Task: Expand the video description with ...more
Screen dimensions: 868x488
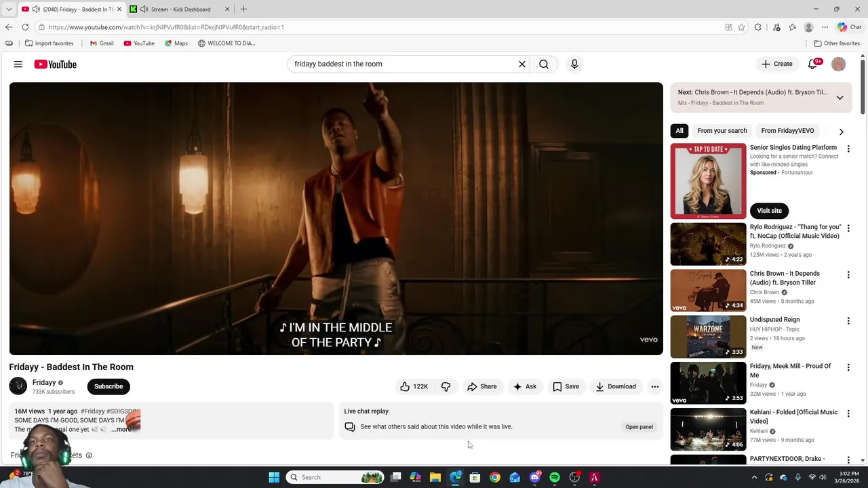Action: click(121, 429)
